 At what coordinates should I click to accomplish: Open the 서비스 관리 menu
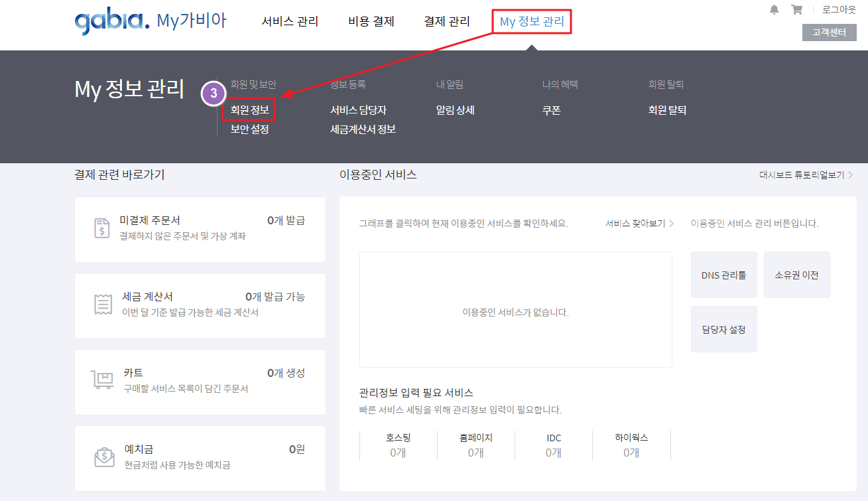pyautogui.click(x=290, y=21)
